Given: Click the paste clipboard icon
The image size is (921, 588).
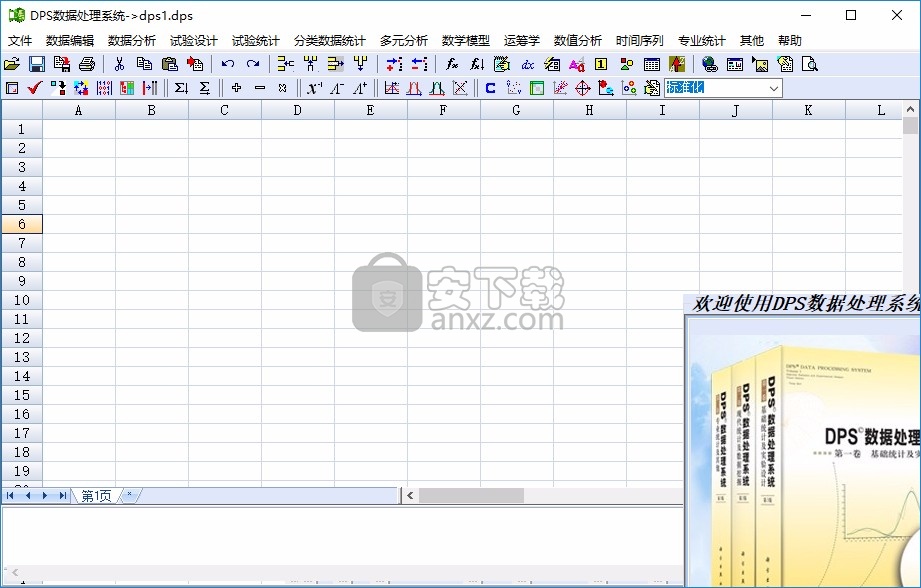Looking at the screenshot, I should [x=170, y=64].
